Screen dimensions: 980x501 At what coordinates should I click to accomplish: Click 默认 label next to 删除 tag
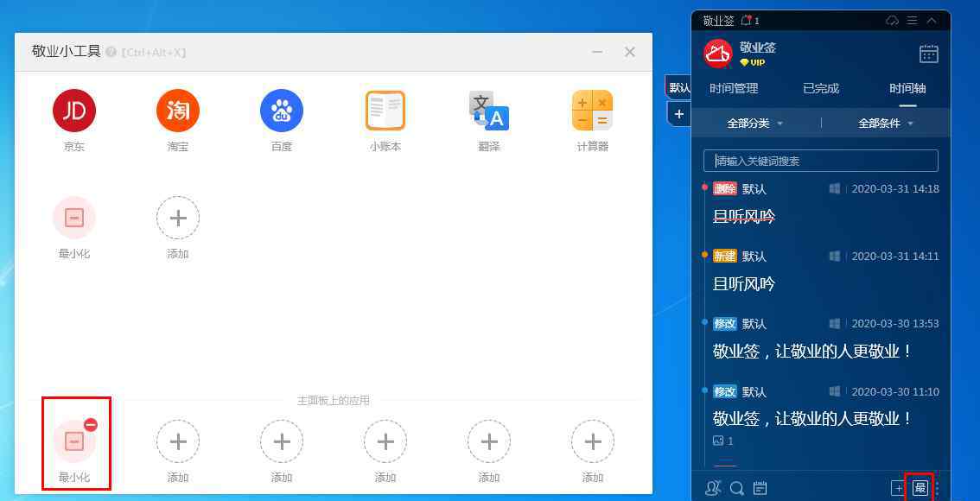click(x=754, y=188)
